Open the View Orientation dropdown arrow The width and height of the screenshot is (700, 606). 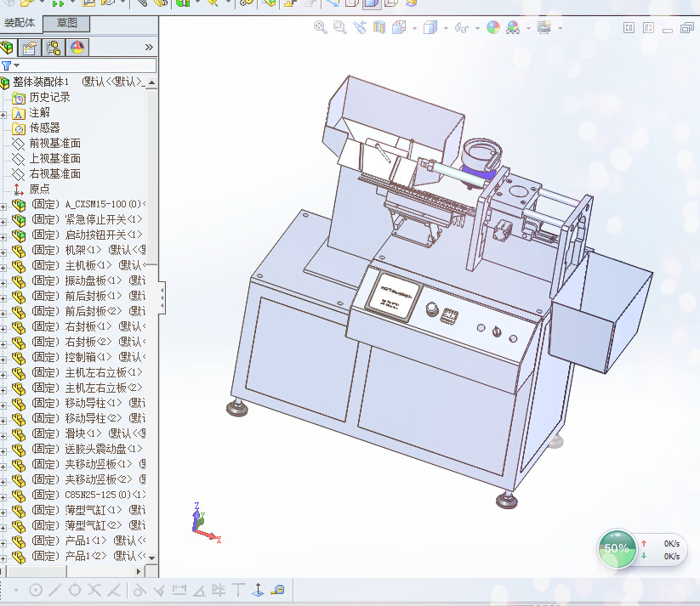point(414,29)
